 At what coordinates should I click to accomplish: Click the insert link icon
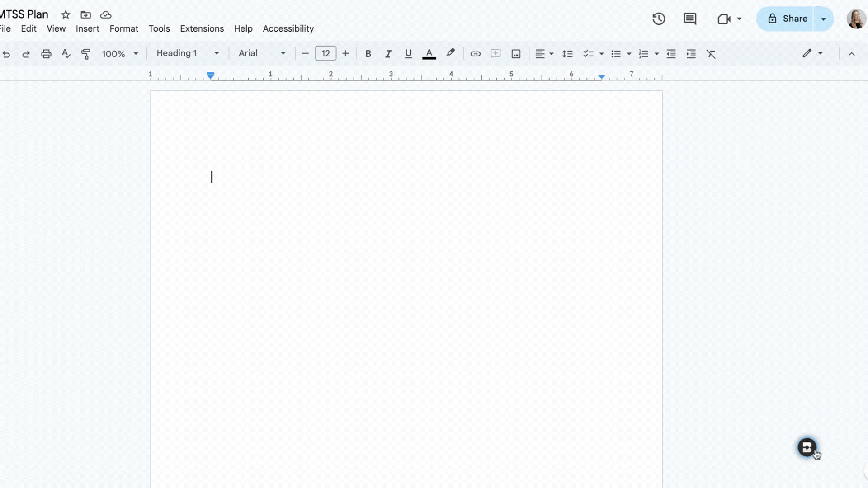pyautogui.click(x=475, y=54)
